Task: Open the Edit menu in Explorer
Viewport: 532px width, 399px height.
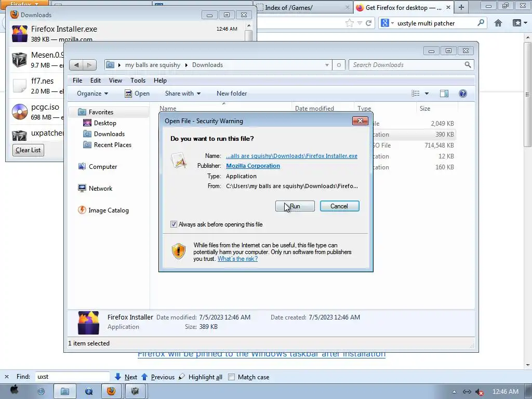Action: tap(96, 81)
